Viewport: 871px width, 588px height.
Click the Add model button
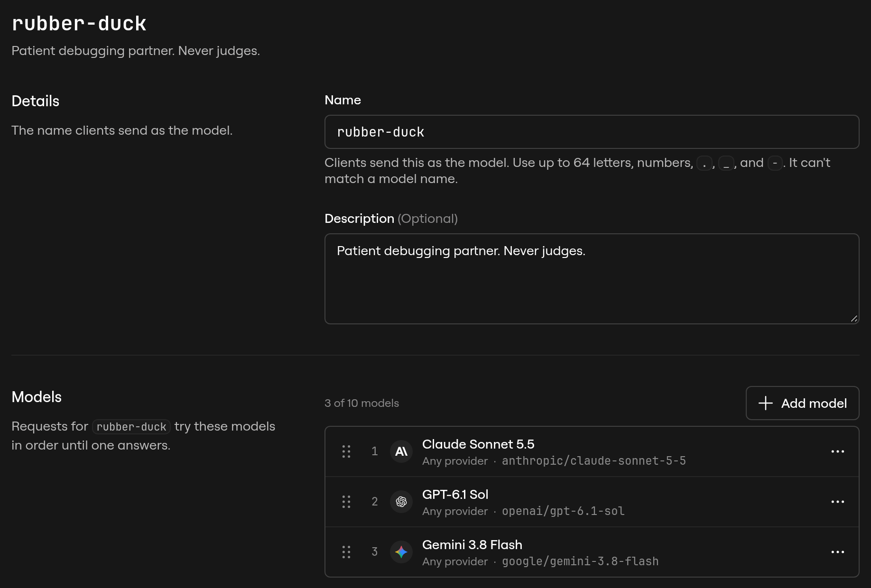click(x=802, y=403)
